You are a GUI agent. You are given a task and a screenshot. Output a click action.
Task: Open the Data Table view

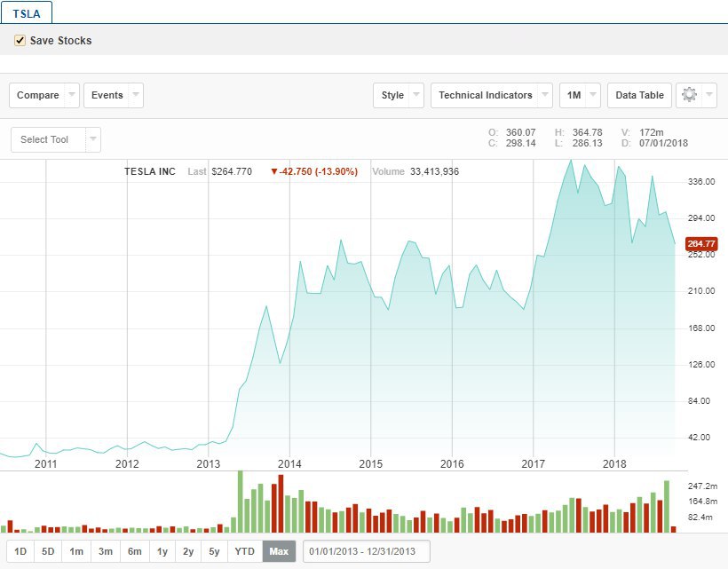coord(639,95)
